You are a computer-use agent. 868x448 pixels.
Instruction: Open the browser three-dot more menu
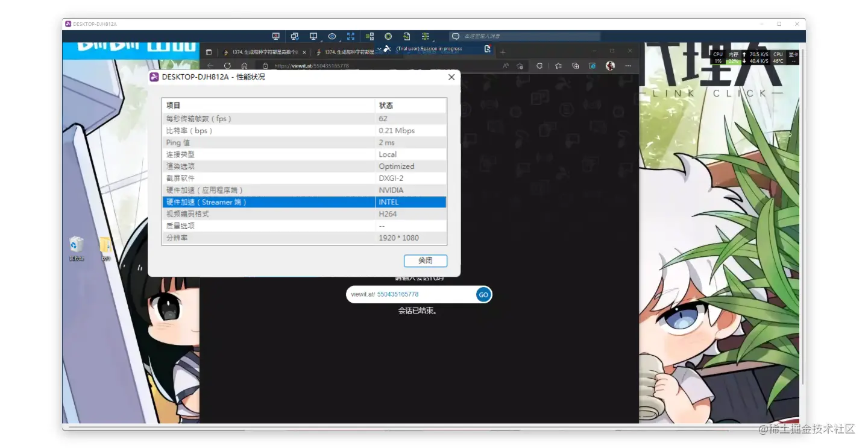point(628,66)
